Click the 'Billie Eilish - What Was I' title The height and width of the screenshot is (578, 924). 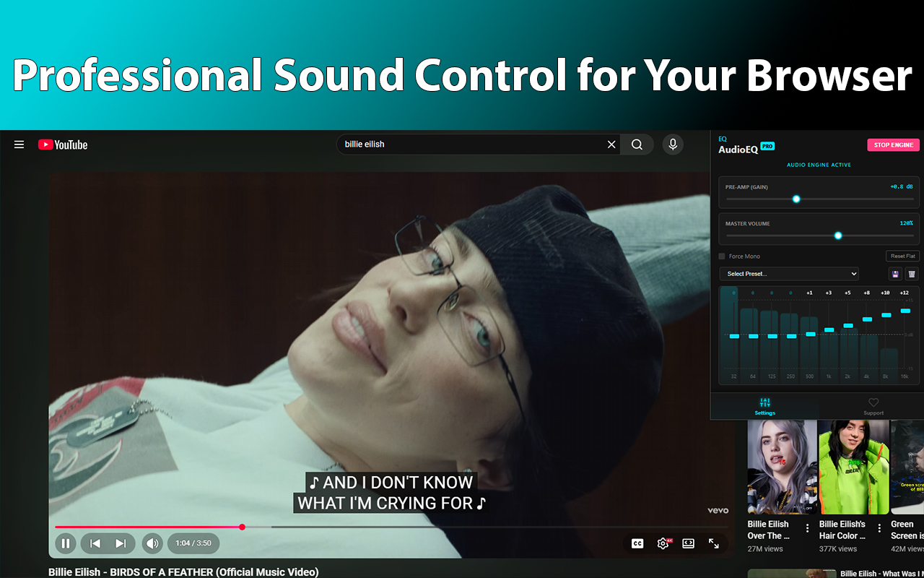881,574
